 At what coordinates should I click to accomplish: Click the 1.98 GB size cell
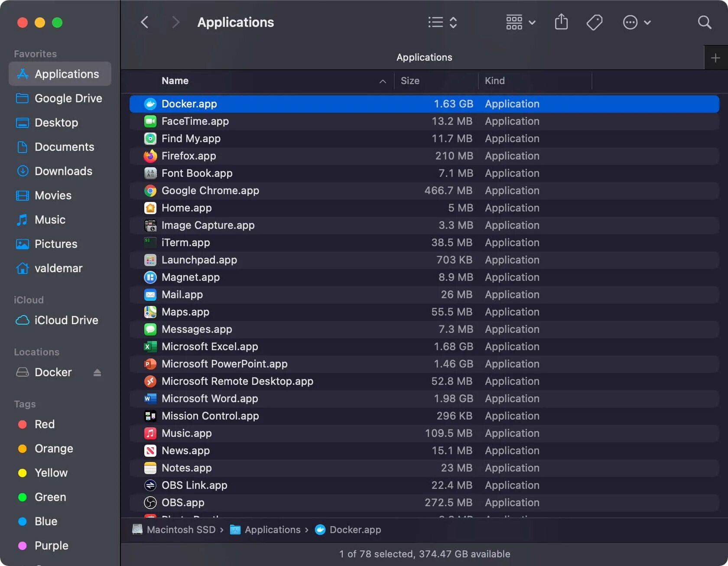point(453,399)
